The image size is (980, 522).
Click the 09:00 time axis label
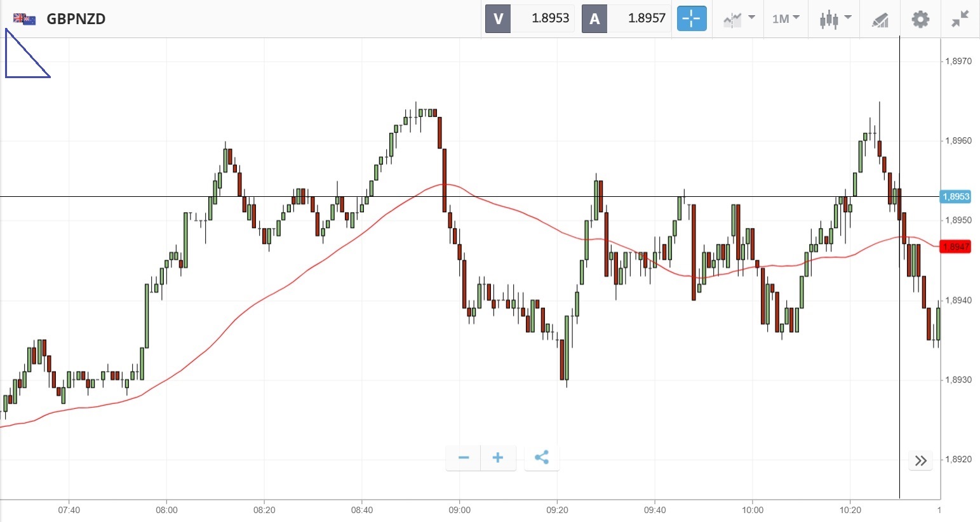[459, 510]
